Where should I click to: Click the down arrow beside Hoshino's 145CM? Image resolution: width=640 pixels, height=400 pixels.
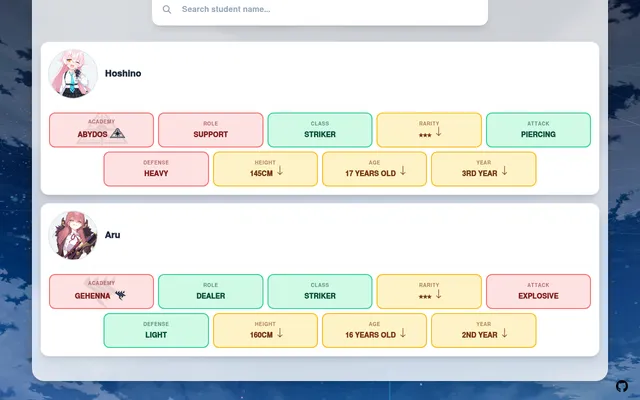click(280, 171)
